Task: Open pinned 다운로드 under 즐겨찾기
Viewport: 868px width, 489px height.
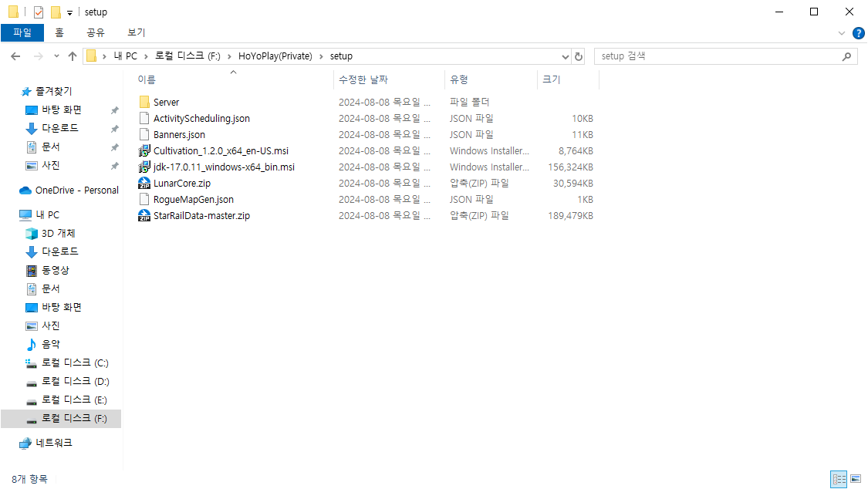Action: point(52,128)
